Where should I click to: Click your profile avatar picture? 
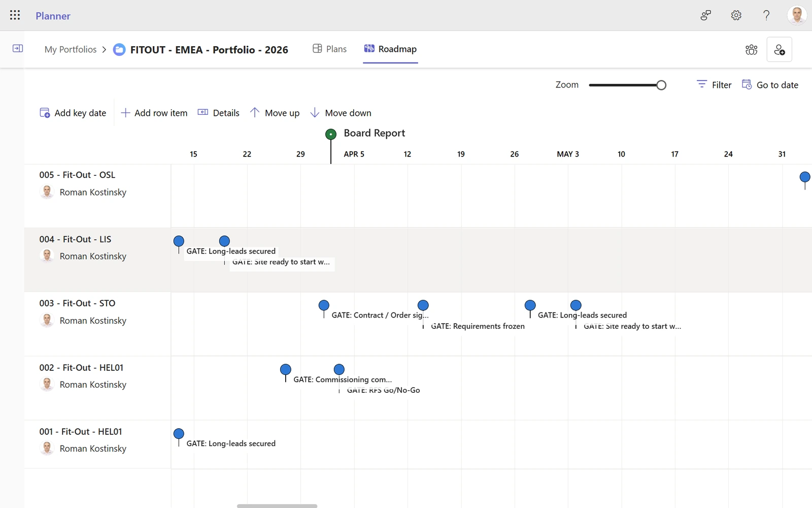(797, 15)
